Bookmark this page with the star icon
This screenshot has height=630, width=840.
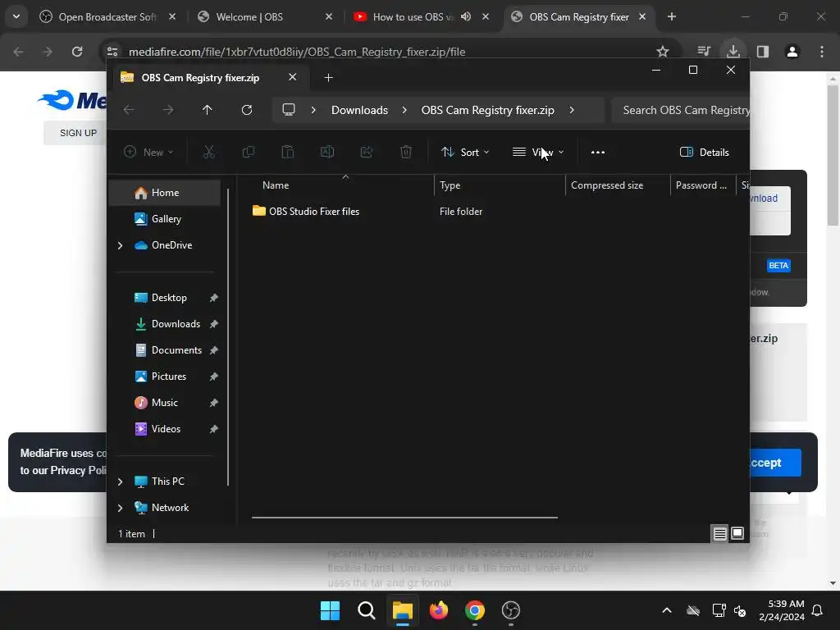(663, 52)
